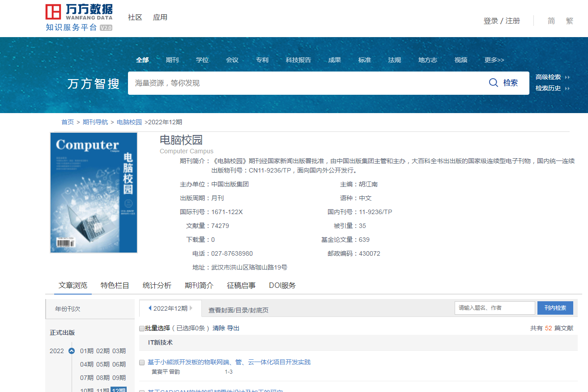Switch to traditional Chinese 繁
Image resolution: width=588 pixels, height=392 pixels.
click(x=569, y=21)
